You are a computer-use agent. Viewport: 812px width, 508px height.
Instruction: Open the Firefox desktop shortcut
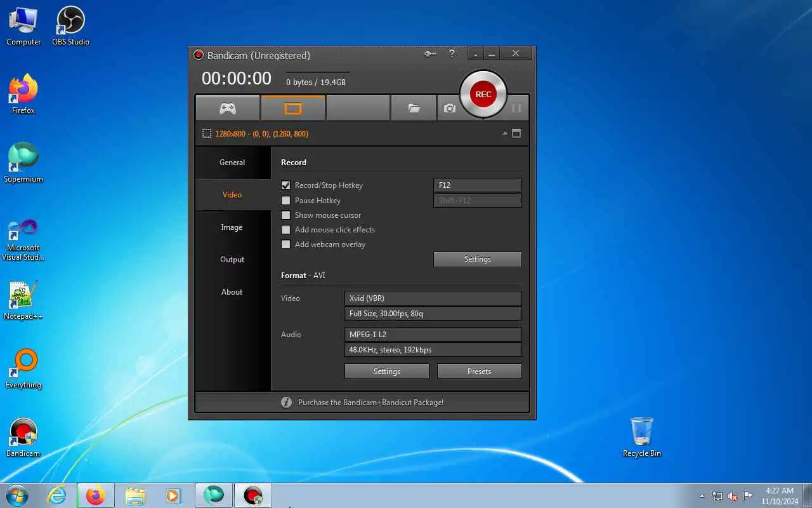pos(23,95)
